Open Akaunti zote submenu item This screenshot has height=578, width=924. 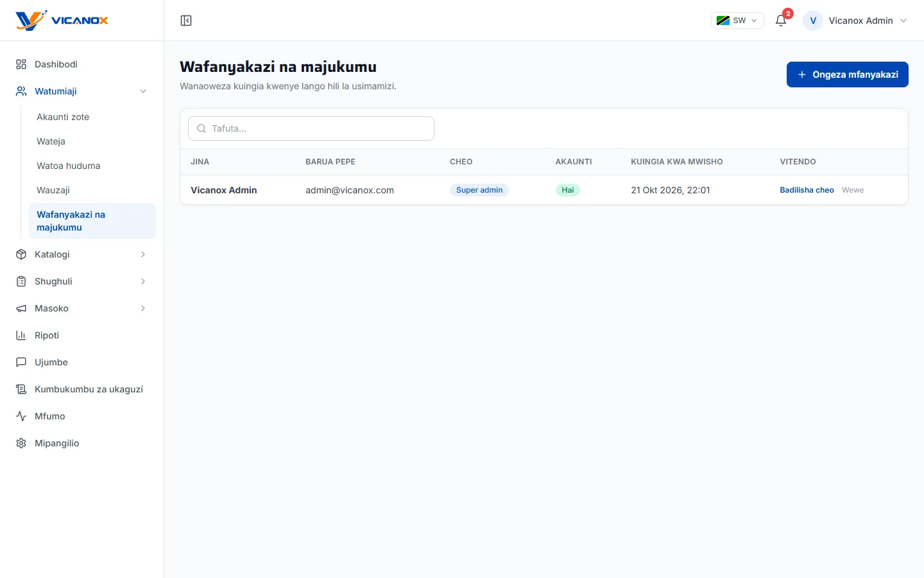click(x=92, y=117)
